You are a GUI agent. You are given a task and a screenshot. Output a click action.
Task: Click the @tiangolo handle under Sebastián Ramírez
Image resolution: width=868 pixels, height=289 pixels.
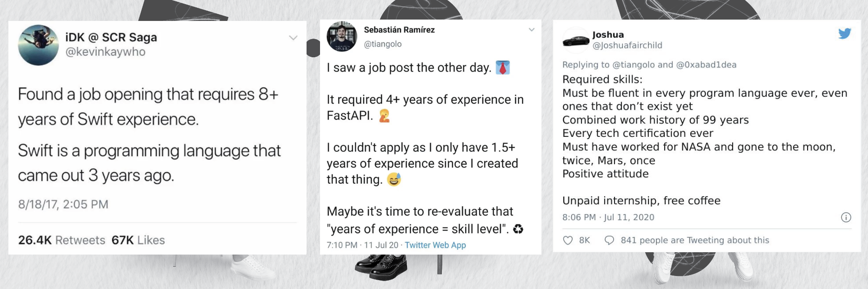(382, 44)
